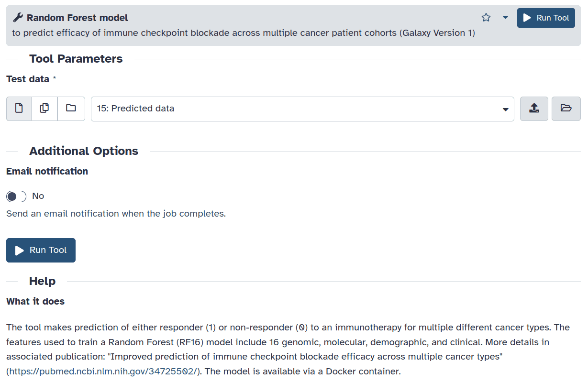Image resolution: width=588 pixels, height=383 pixels.
Task: Open the tool options caret next to the star
Action: pos(505,18)
